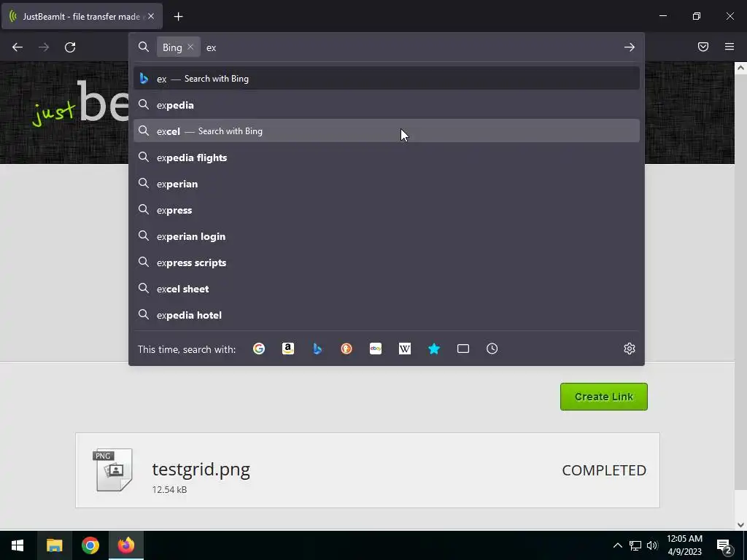Search bookmarks via star icon
The image size is (747, 560).
[434, 349]
